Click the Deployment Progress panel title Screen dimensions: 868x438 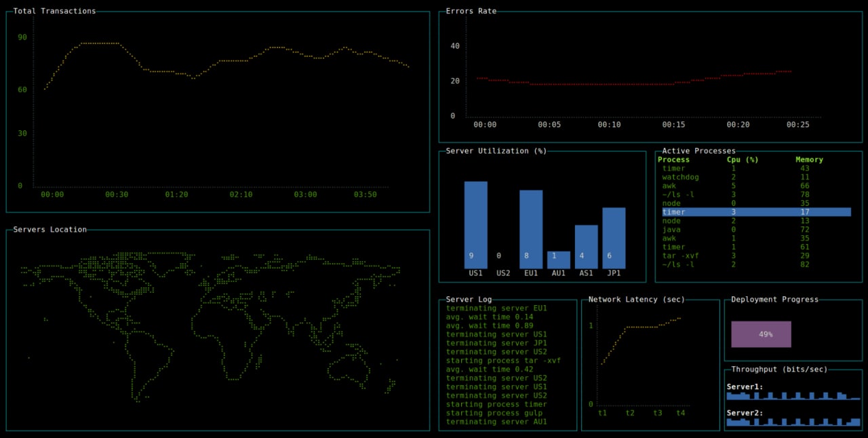775,299
